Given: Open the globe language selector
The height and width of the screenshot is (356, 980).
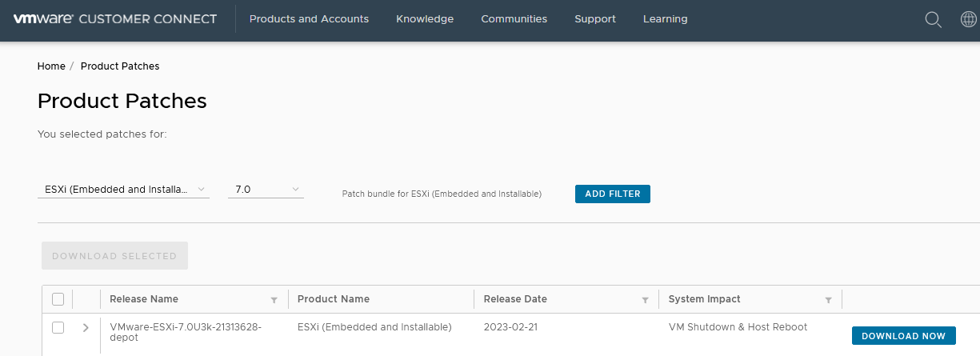Looking at the screenshot, I should [x=968, y=19].
